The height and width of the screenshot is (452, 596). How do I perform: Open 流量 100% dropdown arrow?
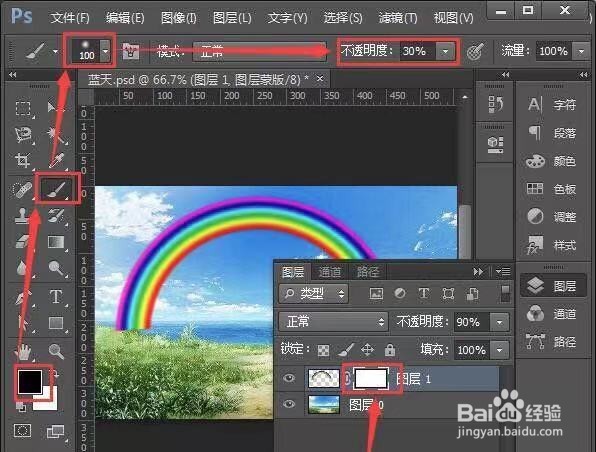(x=581, y=51)
